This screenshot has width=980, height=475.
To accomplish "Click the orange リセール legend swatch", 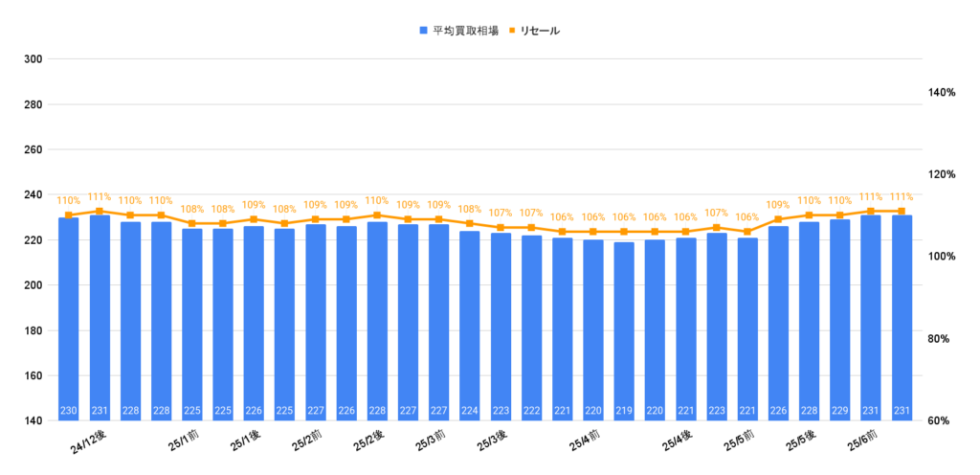I will pyautogui.click(x=511, y=30).
